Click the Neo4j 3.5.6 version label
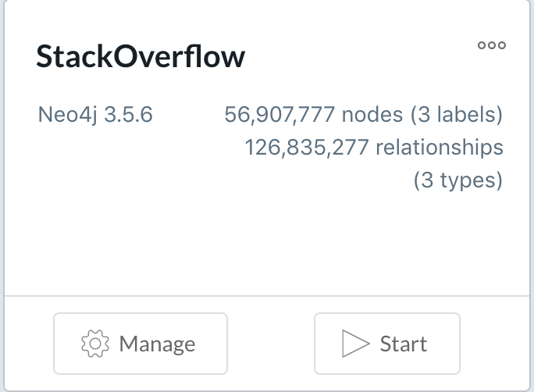This screenshot has height=392, width=534. [x=94, y=116]
